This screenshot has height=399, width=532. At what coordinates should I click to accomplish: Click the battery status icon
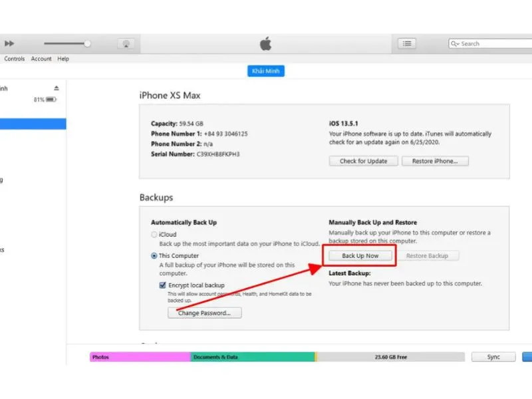51,99
